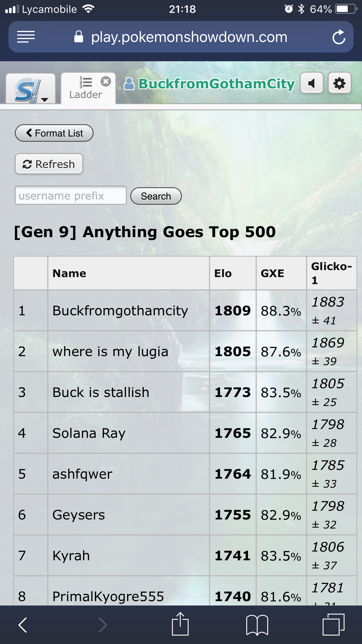Screen dimensions: 362x644
Task: Open the browser share sheet icon
Action: coord(180,624)
